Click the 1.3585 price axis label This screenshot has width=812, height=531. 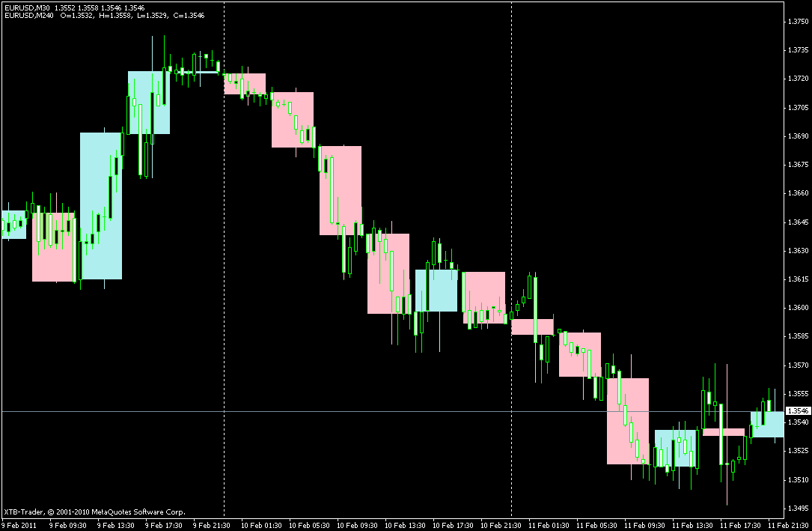click(x=798, y=336)
